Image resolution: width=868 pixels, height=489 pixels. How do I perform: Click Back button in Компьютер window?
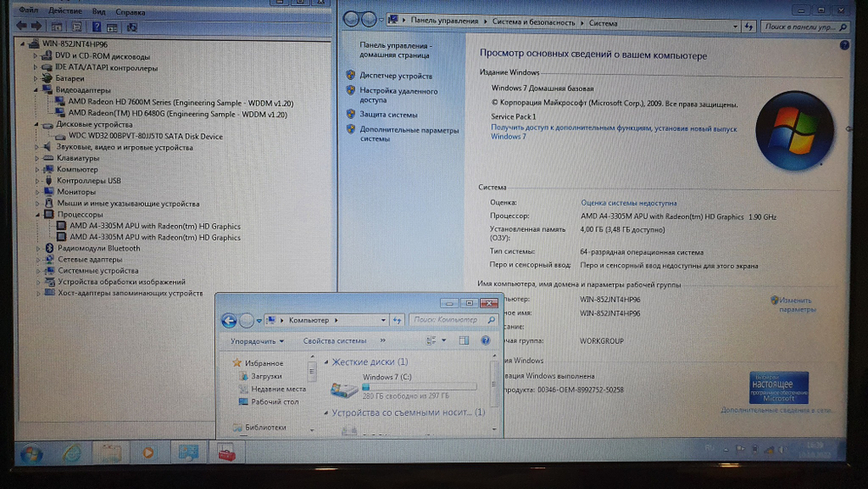tap(229, 320)
